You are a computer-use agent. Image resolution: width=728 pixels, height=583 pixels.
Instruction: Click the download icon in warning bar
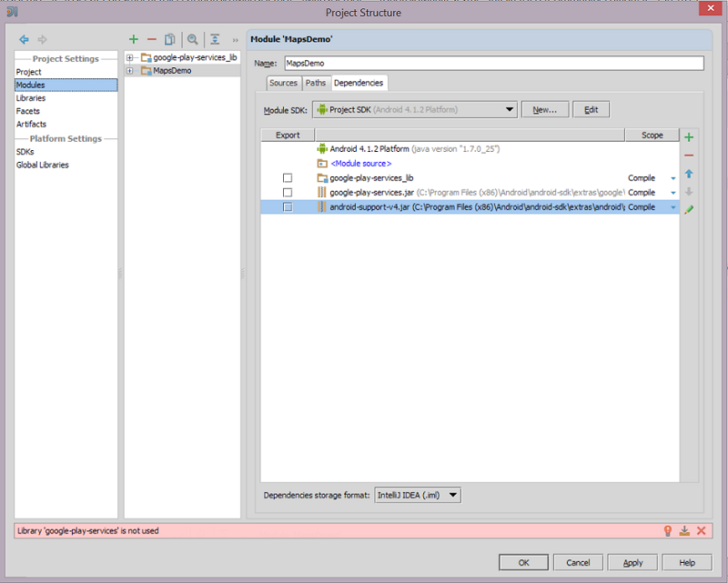pos(684,530)
